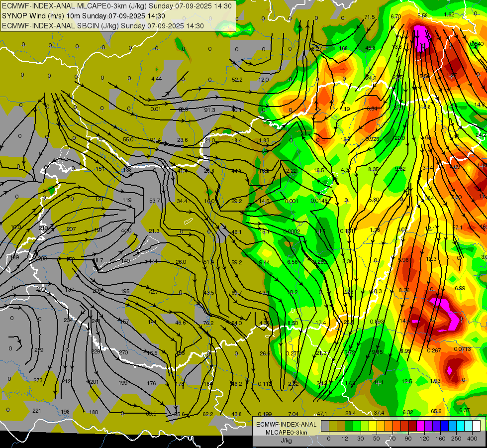Click the yellow swatch in the legend

(373, 426)
